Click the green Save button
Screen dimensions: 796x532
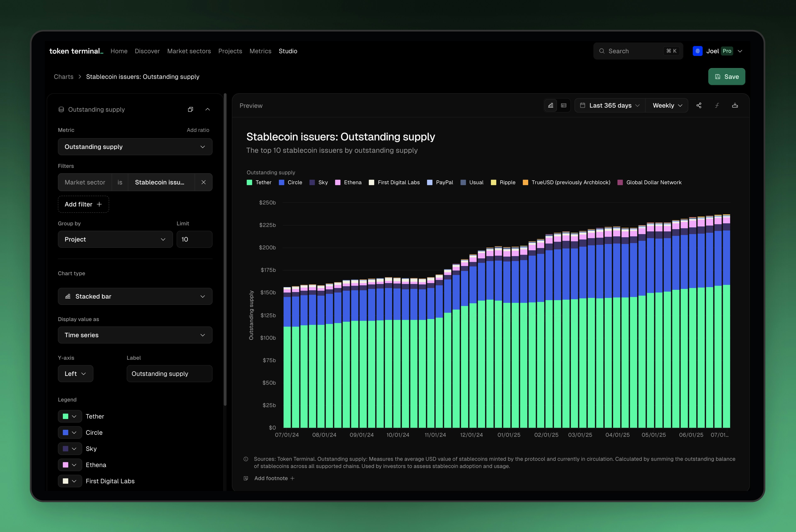(x=726, y=77)
